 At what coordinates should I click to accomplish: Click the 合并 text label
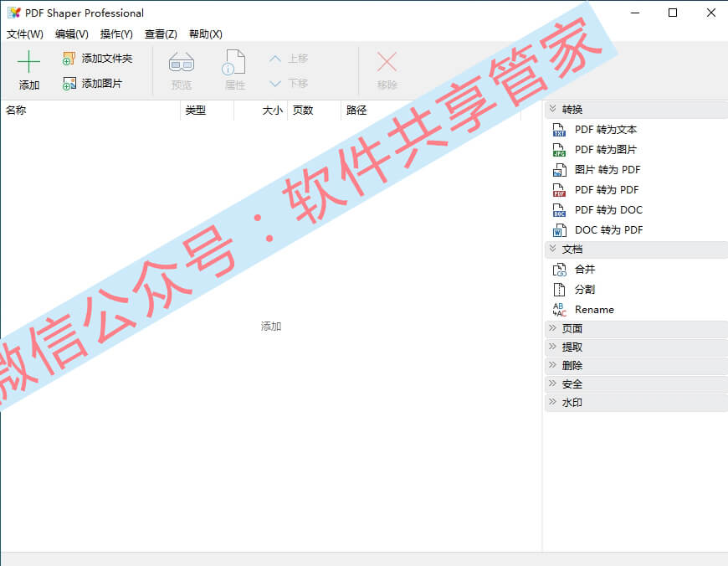[585, 270]
